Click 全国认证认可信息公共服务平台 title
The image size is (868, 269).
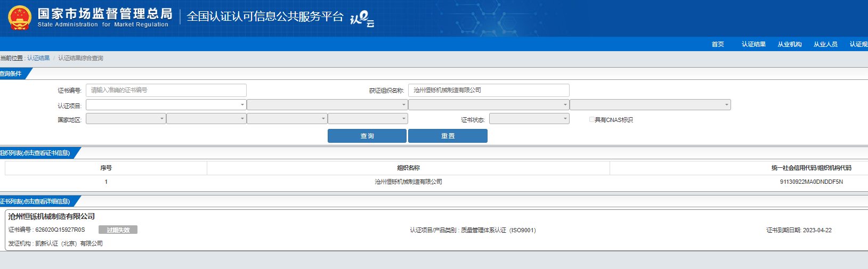(x=265, y=17)
